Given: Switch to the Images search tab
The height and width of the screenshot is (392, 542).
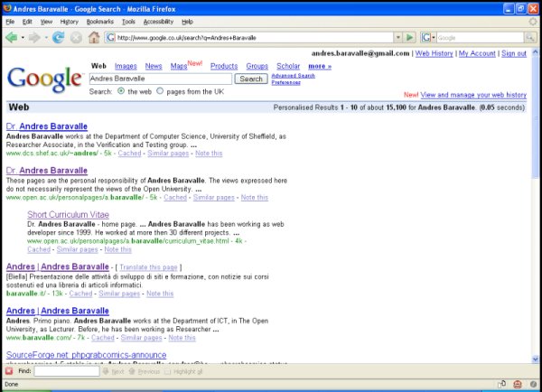Looking at the screenshot, I should 126,66.
